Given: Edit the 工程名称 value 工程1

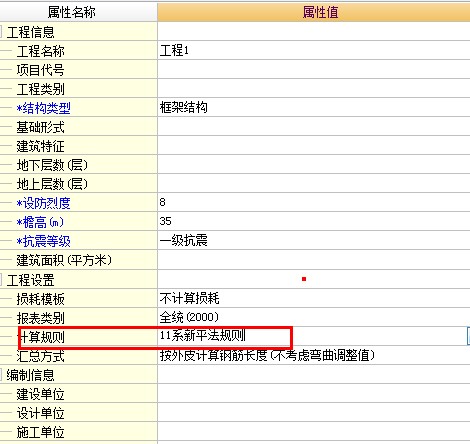Looking at the screenshot, I should (314, 51).
